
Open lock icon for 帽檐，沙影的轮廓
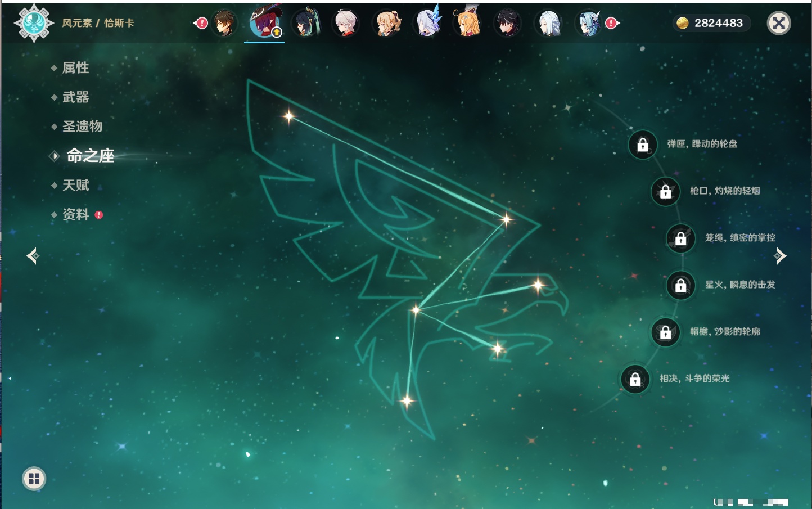pos(666,332)
